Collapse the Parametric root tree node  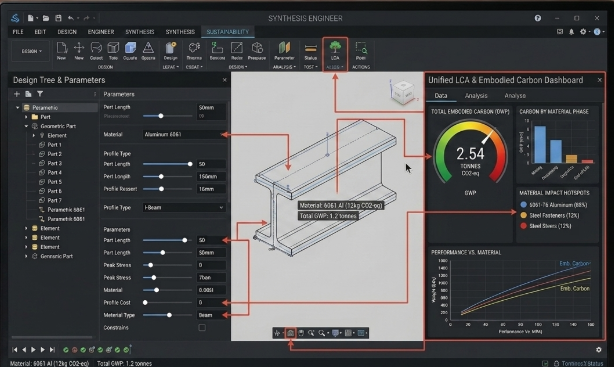click(18, 107)
